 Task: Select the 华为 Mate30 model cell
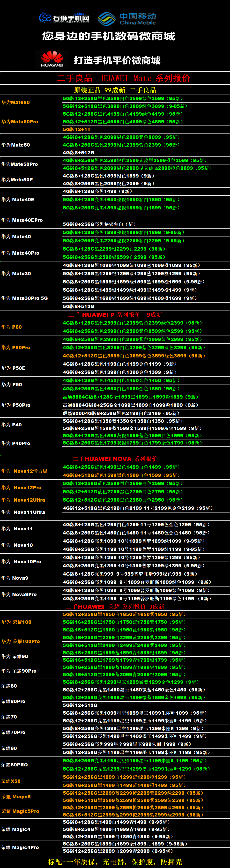click(31, 274)
